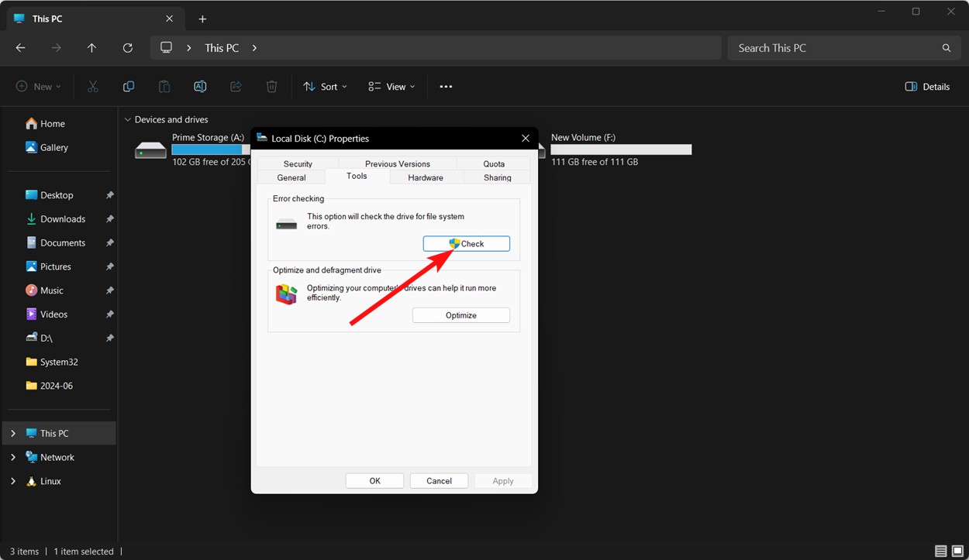Click the Share icon in the toolbar
Image resolution: width=969 pixels, height=560 pixels.
pos(236,86)
